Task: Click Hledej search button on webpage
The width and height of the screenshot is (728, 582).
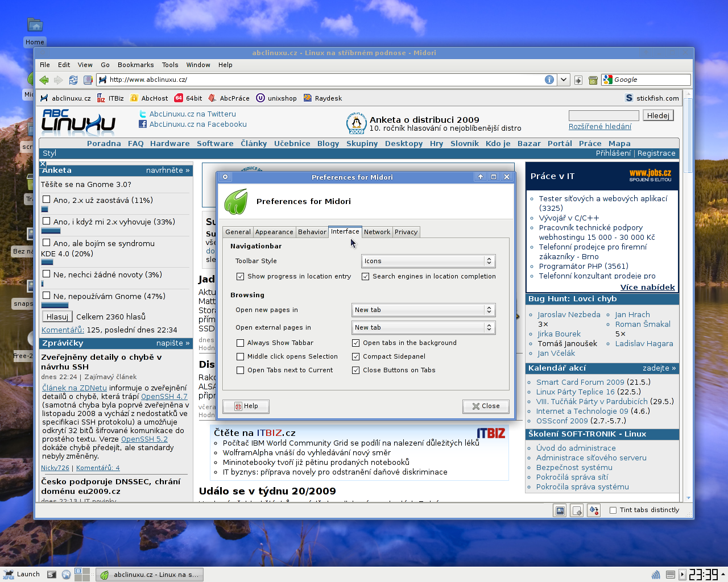Action: click(658, 115)
